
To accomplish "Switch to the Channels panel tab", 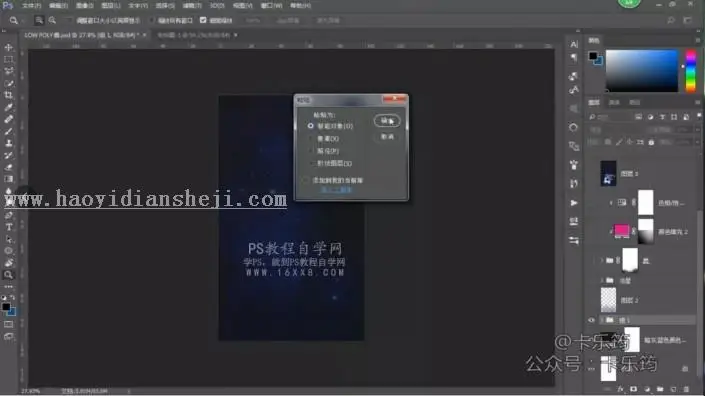I will coord(614,102).
